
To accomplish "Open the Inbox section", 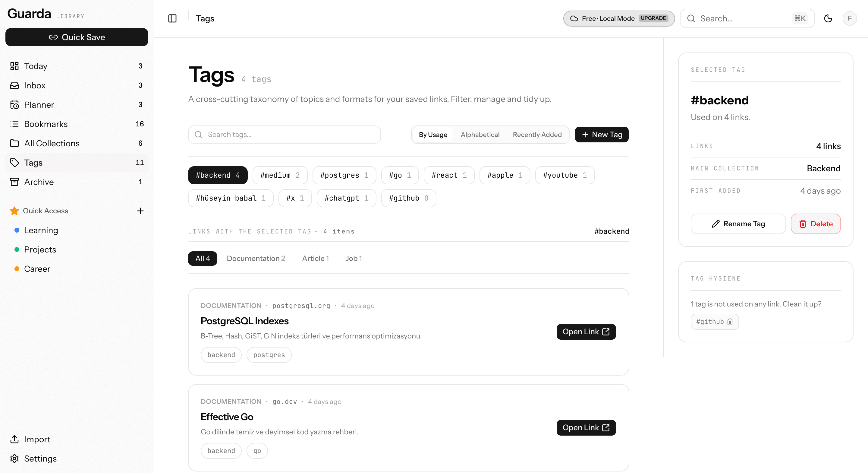I will pos(77,85).
